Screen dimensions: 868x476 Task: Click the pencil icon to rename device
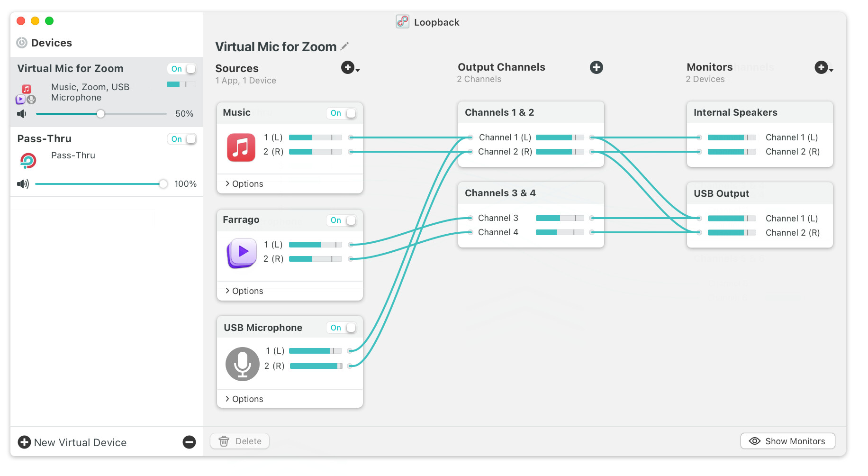point(345,46)
